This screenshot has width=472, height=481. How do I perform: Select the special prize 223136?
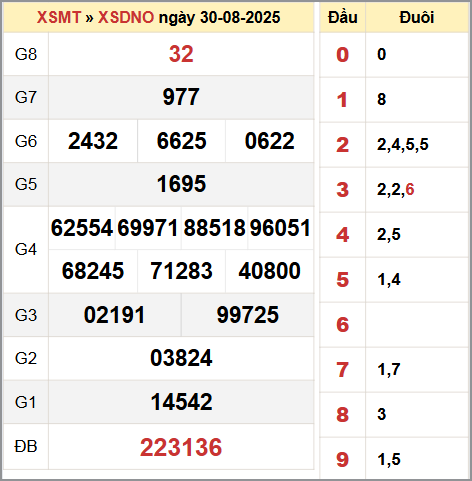coord(181,447)
